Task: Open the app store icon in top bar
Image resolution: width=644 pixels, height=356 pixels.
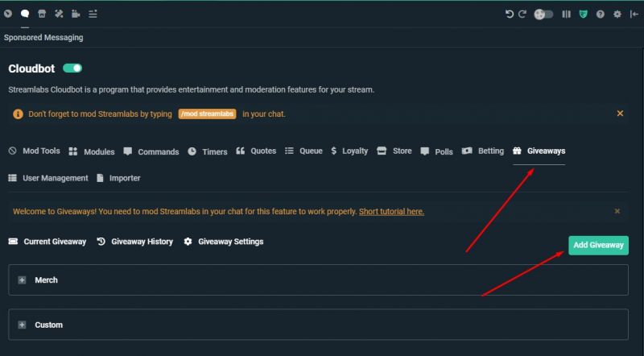Action: pos(42,14)
